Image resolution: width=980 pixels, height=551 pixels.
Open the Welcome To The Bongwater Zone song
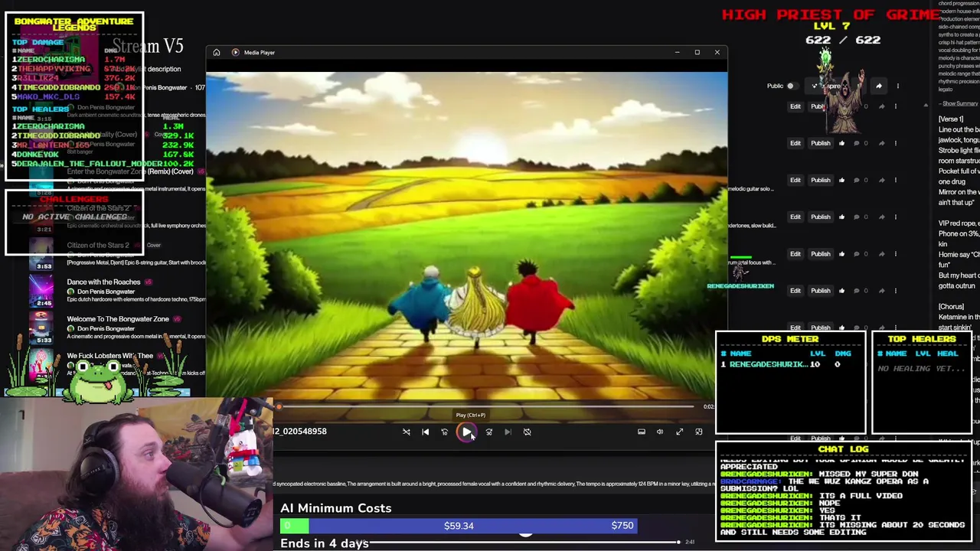[x=118, y=319]
